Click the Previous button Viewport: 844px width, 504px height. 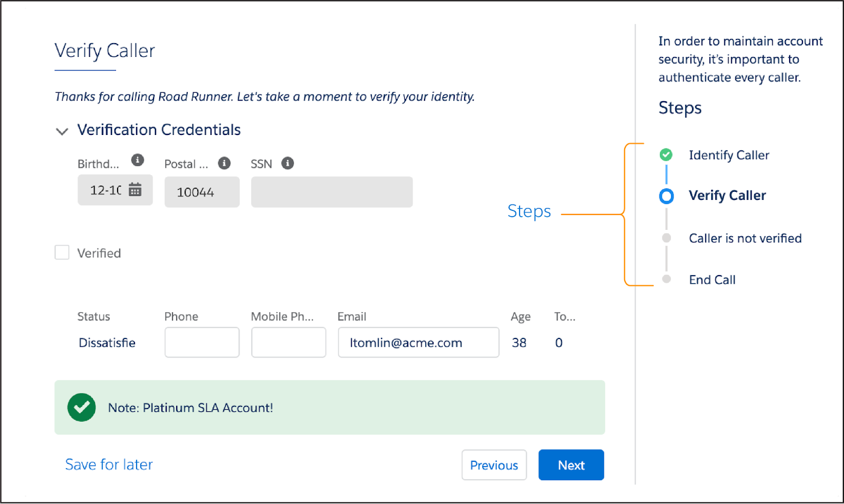point(494,464)
